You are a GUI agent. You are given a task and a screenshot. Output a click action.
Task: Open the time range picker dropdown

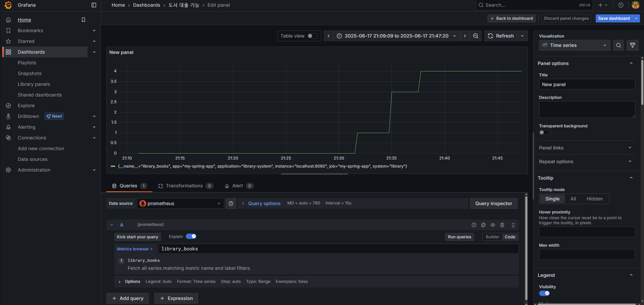[397, 36]
